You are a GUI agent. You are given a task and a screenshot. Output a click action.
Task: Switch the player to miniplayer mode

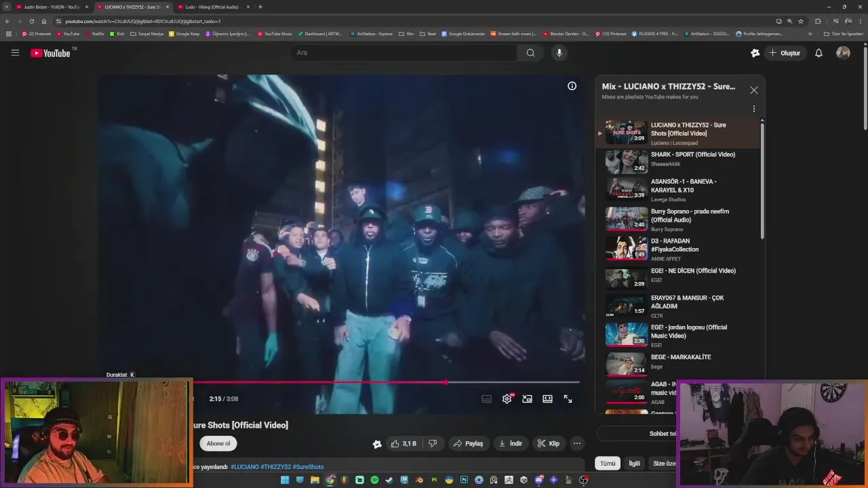[x=527, y=399]
